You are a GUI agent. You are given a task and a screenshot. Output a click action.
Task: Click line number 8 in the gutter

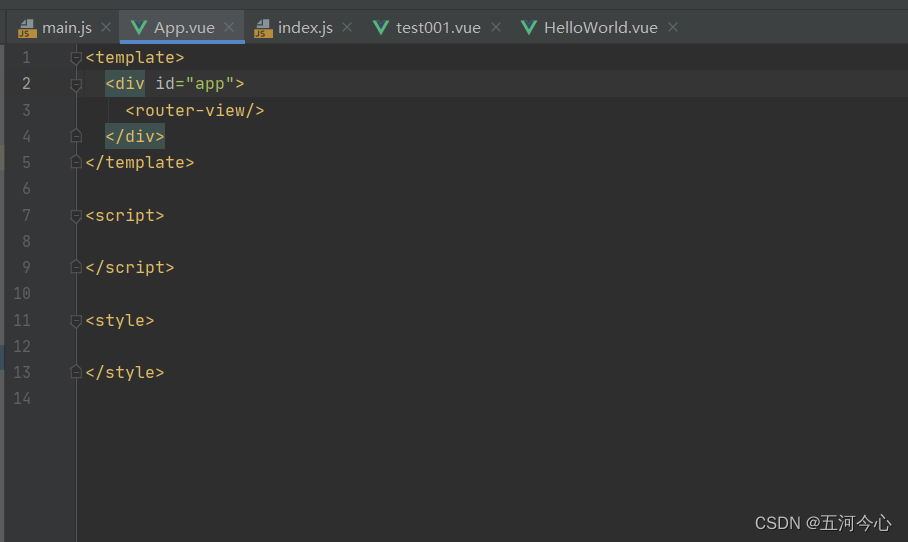point(26,241)
